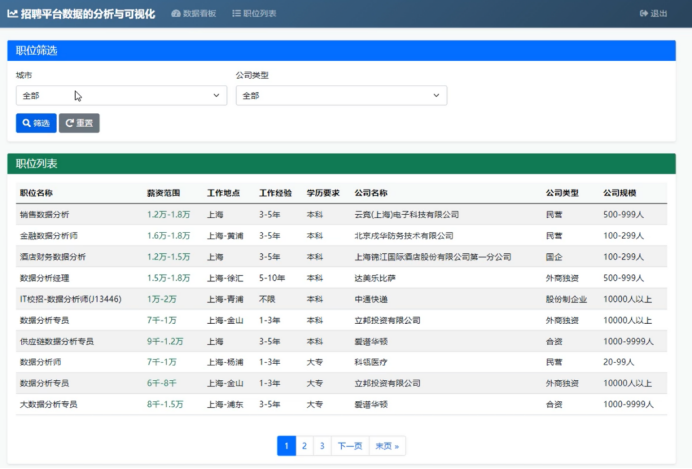This screenshot has width=692, height=469.
Task: Click the 学历要求 column header
Action: [323, 193]
